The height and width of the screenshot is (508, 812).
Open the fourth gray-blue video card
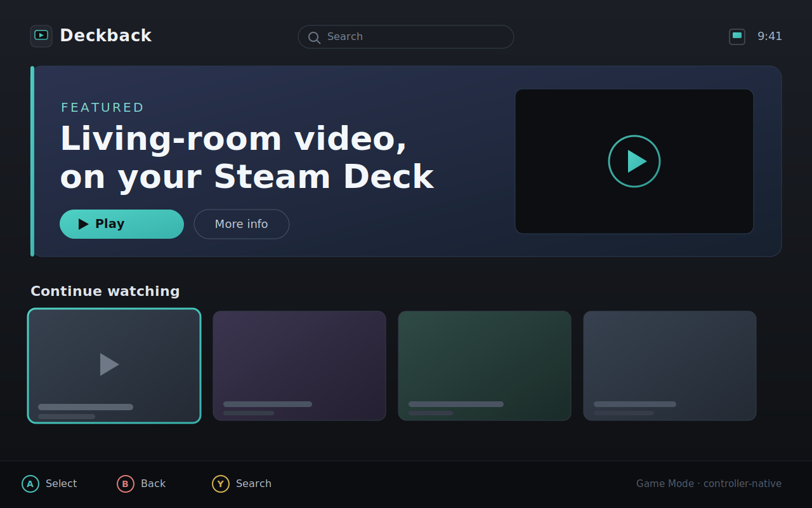click(x=670, y=366)
